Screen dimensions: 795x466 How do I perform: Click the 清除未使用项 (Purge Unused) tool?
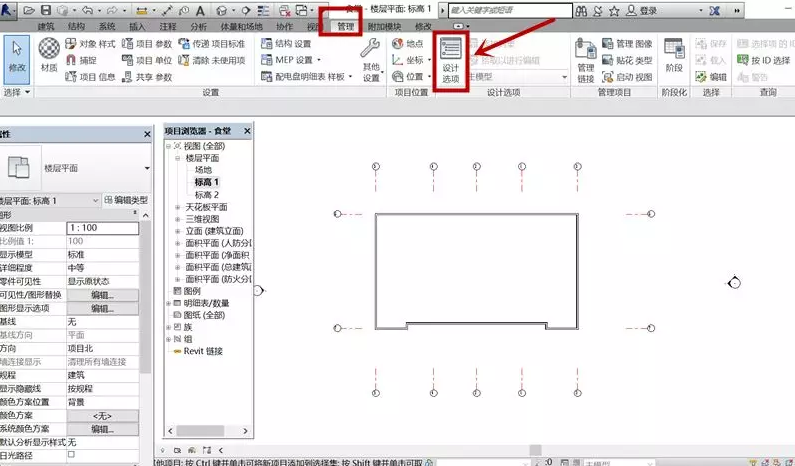214,60
